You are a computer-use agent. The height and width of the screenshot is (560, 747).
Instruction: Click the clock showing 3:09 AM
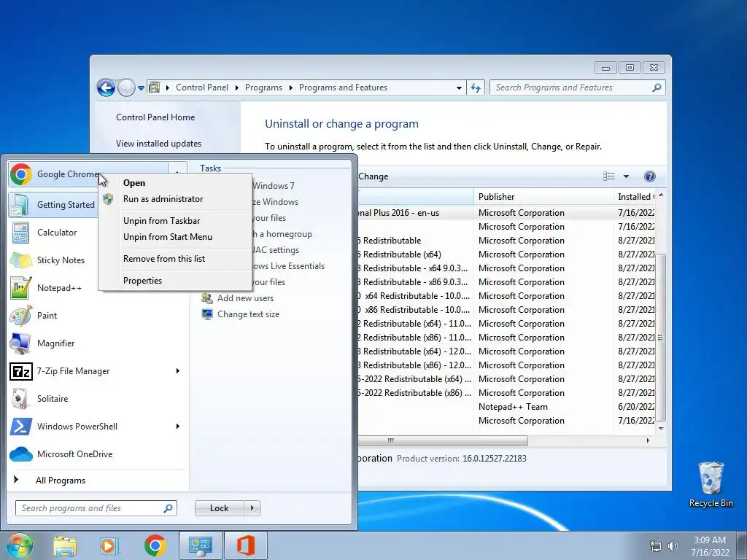pyautogui.click(x=710, y=540)
